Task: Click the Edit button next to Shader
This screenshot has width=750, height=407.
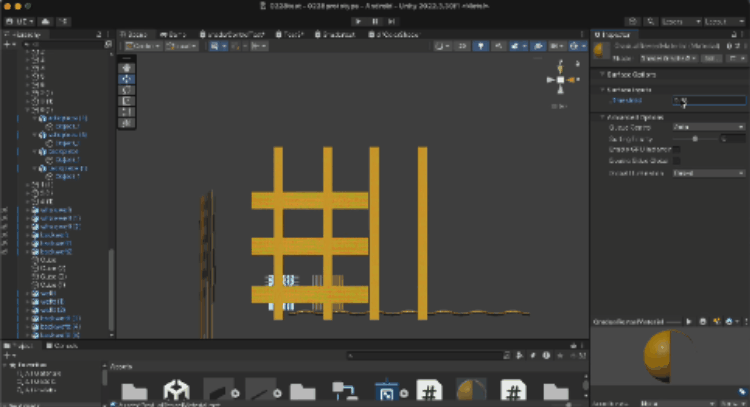Action: click(711, 58)
